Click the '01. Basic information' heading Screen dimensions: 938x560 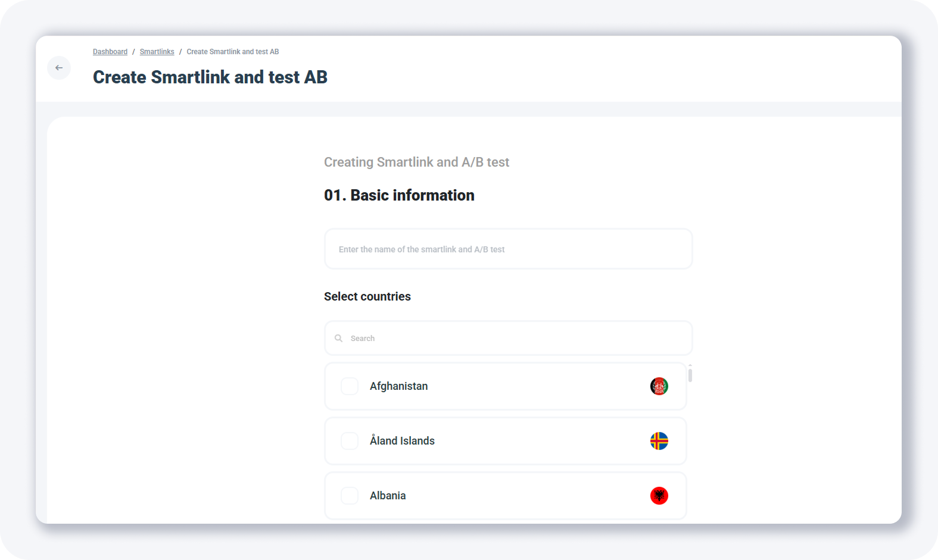(x=399, y=195)
